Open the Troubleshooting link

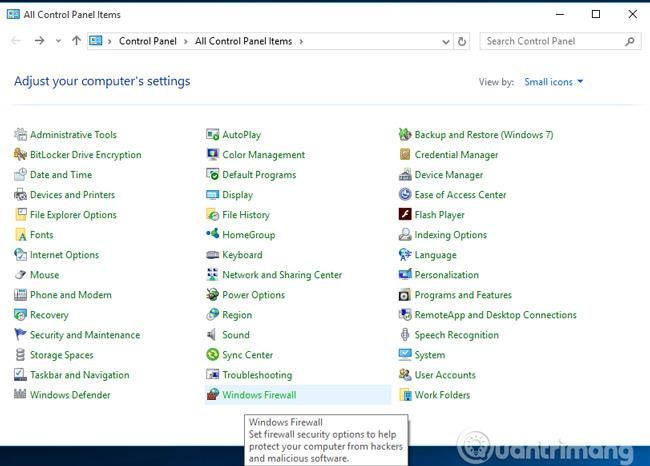pos(257,375)
